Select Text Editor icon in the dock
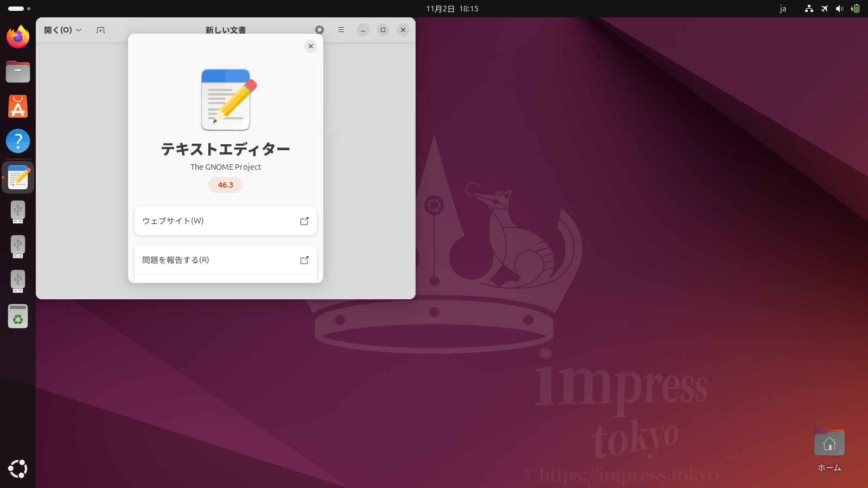 18,177
